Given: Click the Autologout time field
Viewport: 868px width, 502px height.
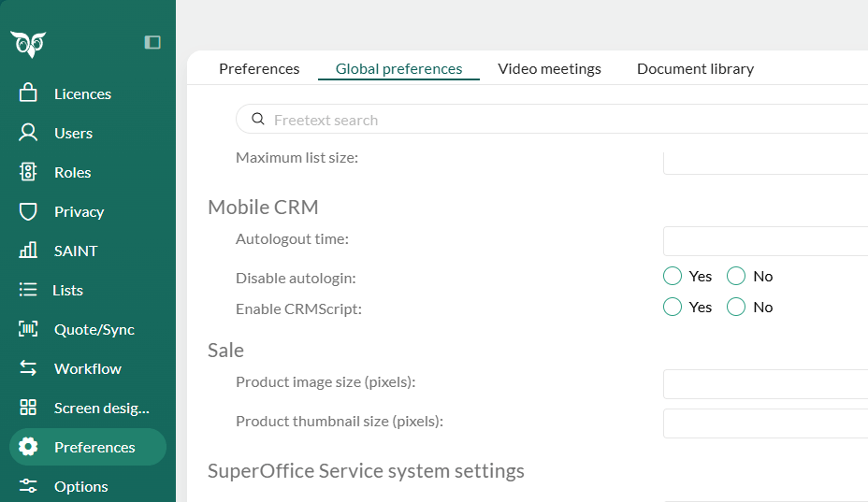Looking at the screenshot, I should (x=766, y=241).
